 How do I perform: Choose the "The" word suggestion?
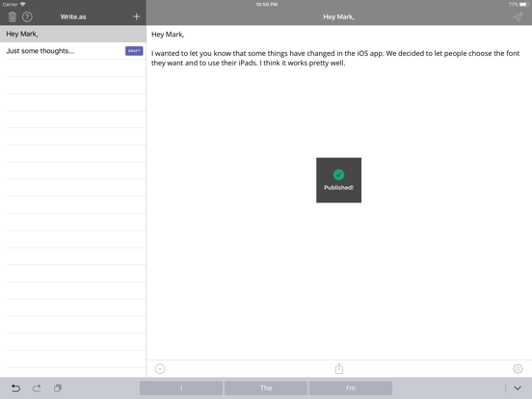pyautogui.click(x=266, y=387)
